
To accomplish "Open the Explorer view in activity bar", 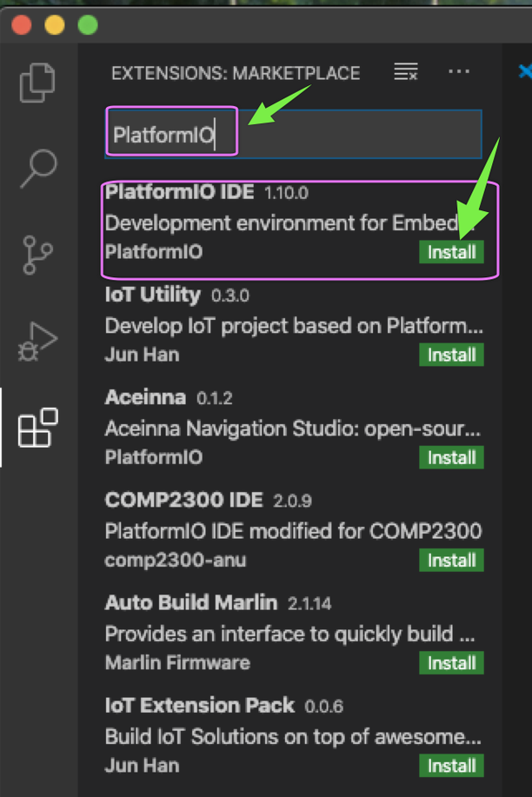I will coord(38,82).
